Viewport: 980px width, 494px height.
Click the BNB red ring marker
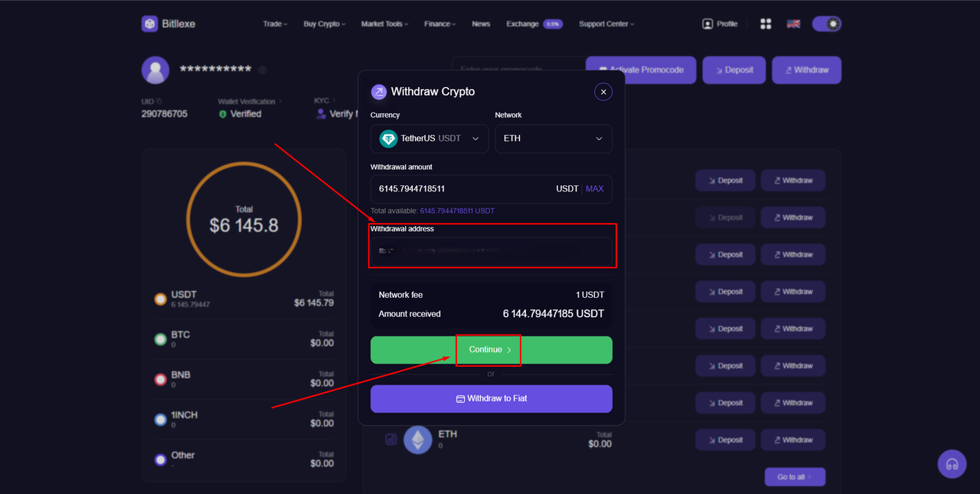[160, 379]
